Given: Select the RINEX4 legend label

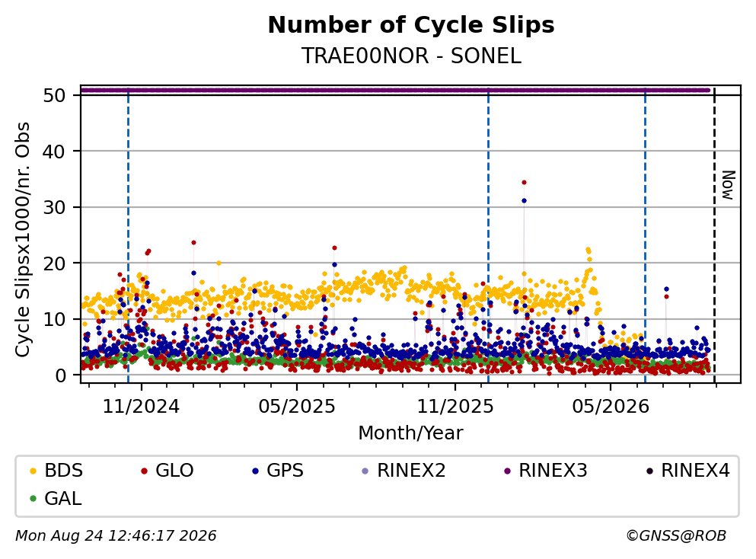Looking at the screenshot, I should click(x=695, y=471).
